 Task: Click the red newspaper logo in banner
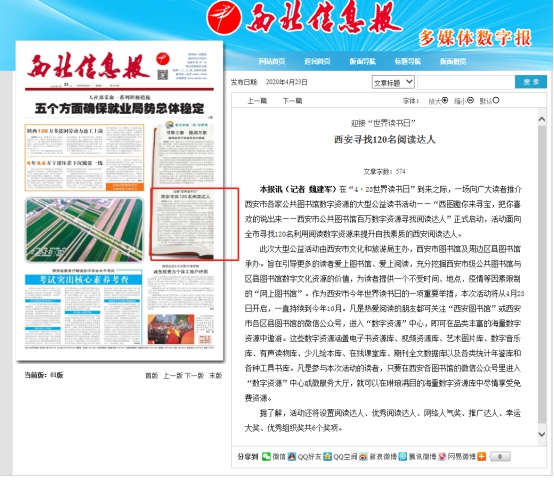tap(224, 17)
